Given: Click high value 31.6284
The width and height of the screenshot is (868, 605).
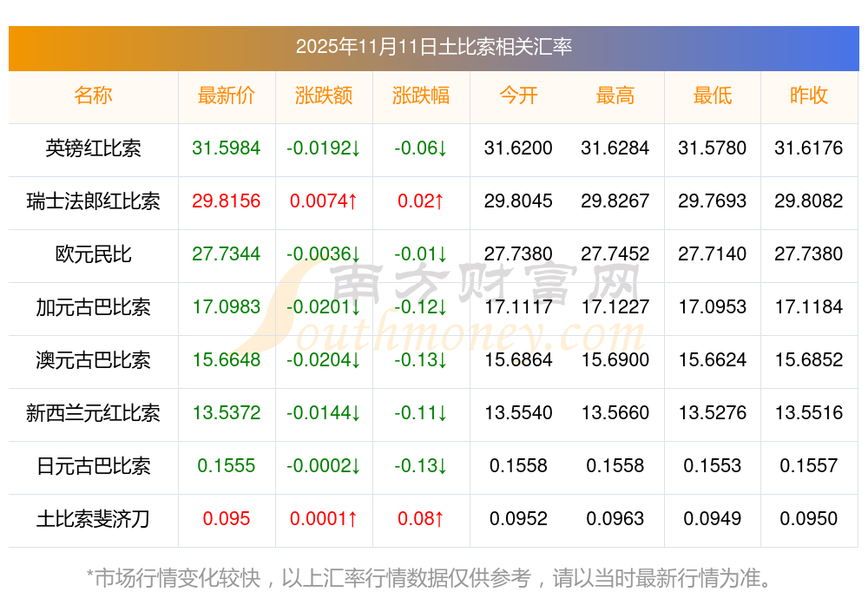Looking at the screenshot, I should (615, 148).
